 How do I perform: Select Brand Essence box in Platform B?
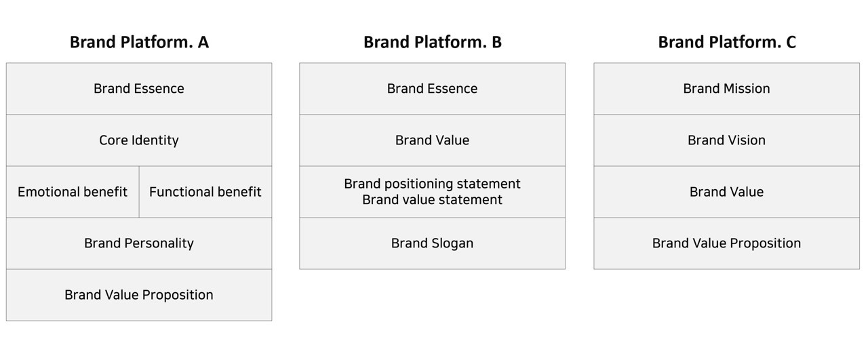(433, 89)
